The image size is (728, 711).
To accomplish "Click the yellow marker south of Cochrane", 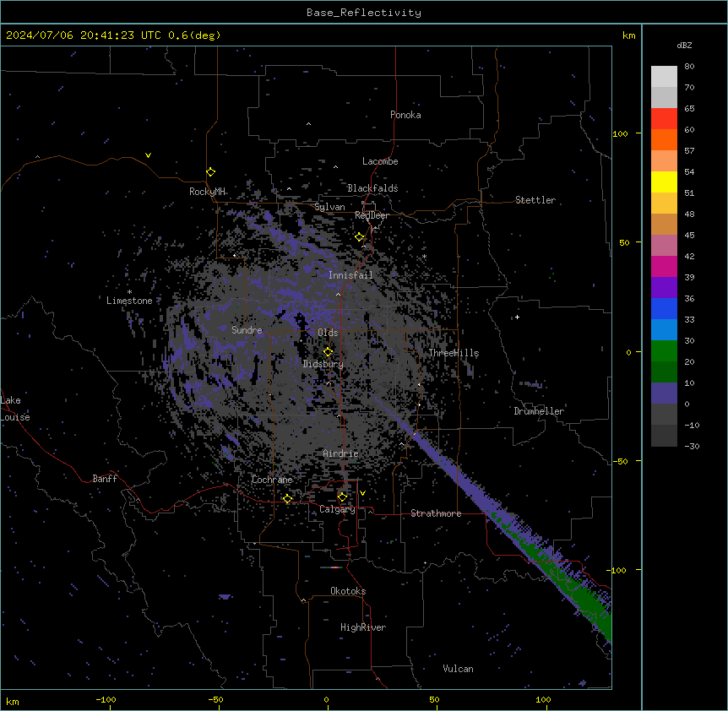I will pyautogui.click(x=288, y=499).
